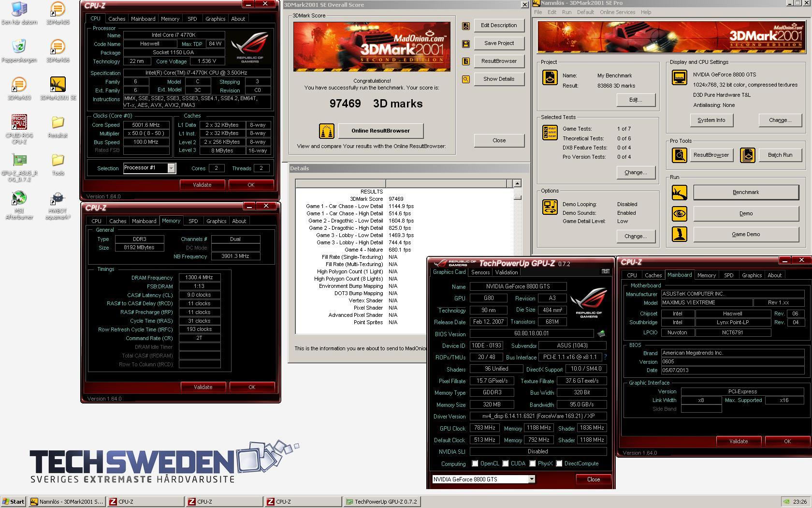812x508 pixels.
Task: Open the Online Services menu
Action: coord(617,12)
